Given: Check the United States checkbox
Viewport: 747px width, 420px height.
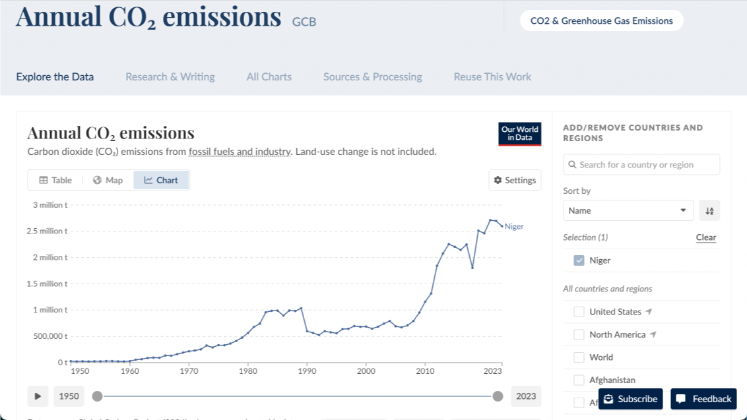Looking at the screenshot, I should [579, 311].
